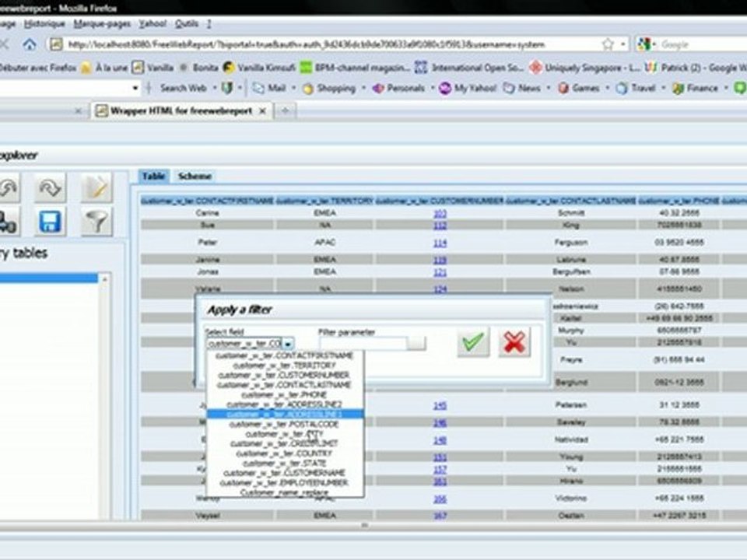This screenshot has height=560, width=747.
Task: Click the notepad with pencil edit icon
Action: point(96,188)
